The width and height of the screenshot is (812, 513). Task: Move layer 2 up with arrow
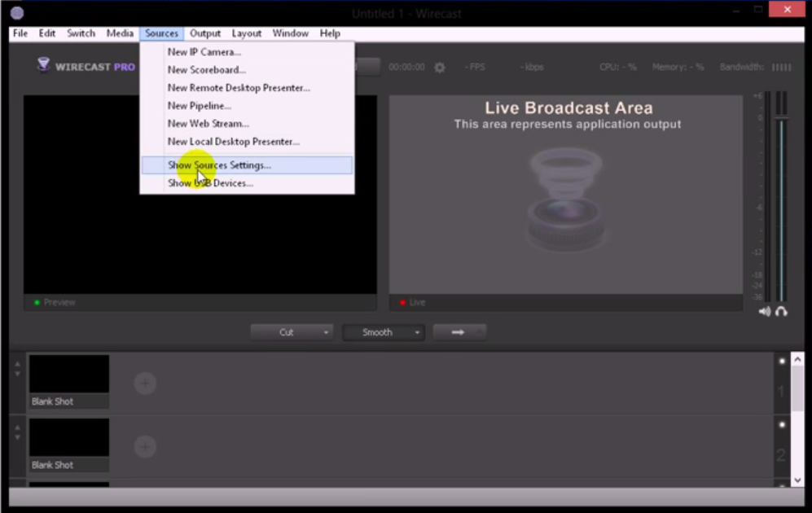click(17, 428)
